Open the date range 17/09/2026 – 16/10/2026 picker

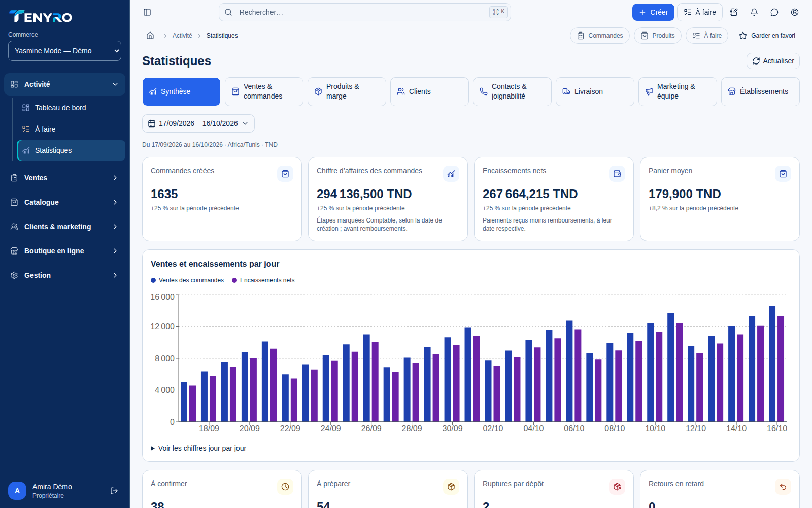[x=198, y=123]
